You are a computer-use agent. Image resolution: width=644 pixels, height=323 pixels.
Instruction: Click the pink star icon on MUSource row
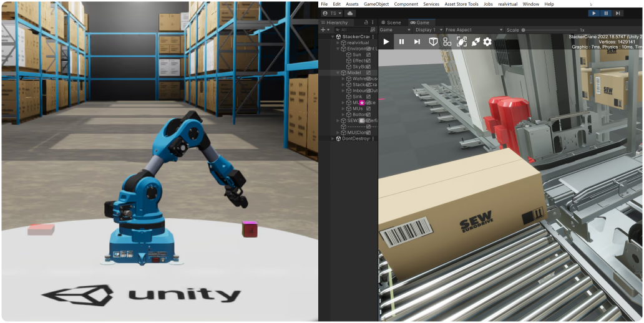(362, 103)
